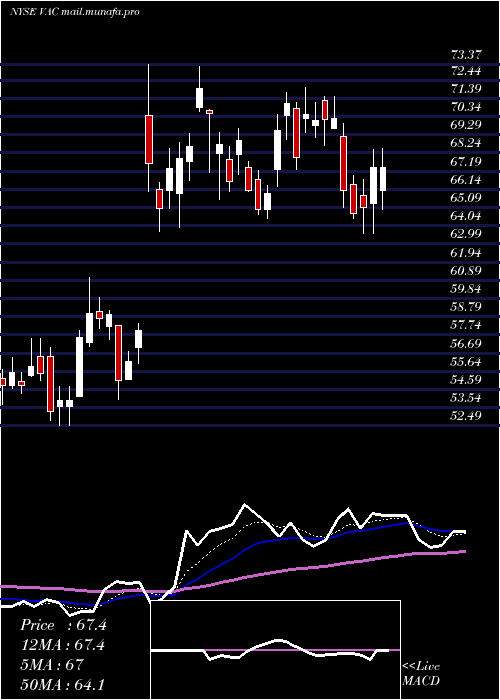Click the Price : 67.4 readout
500x700 pixels.
coord(63,625)
